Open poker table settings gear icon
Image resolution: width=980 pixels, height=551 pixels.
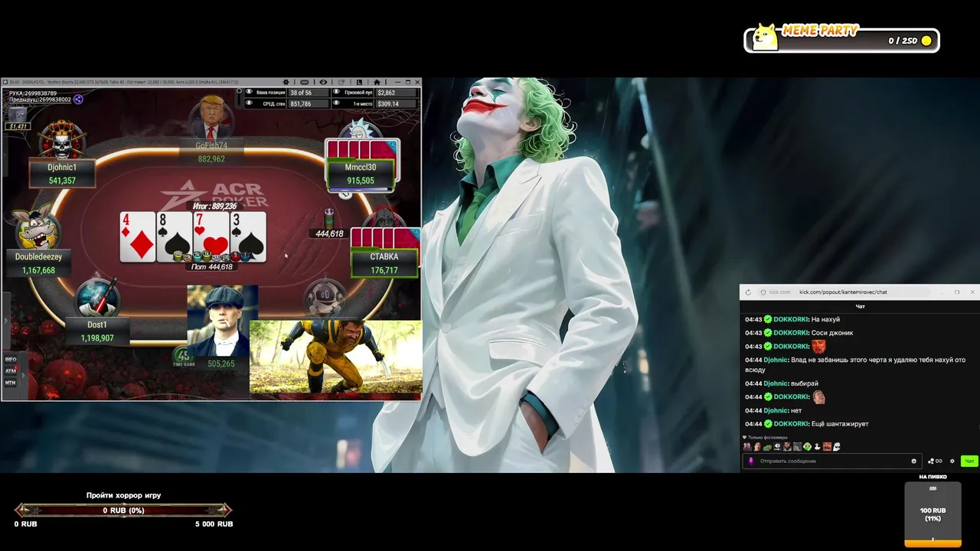pos(286,83)
